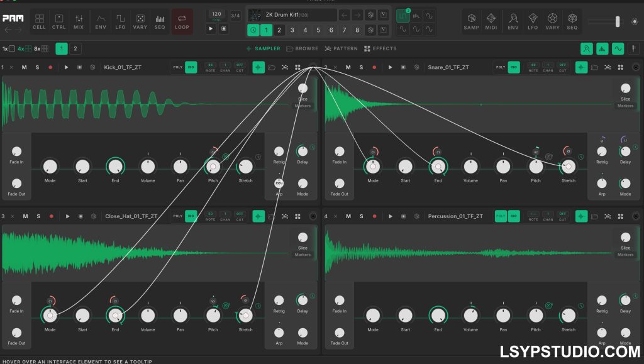Open the 3/4 time signature selector
This screenshot has width=644, height=364.
[235, 16]
